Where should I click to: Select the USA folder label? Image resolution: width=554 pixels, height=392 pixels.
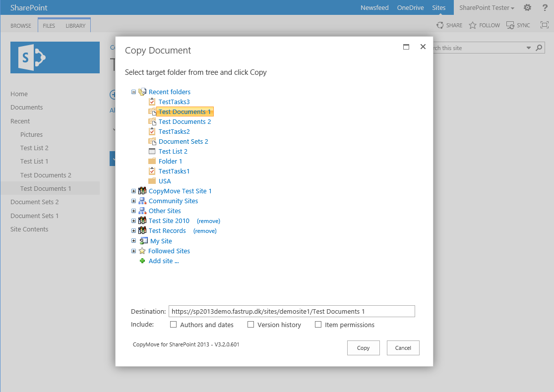point(165,181)
